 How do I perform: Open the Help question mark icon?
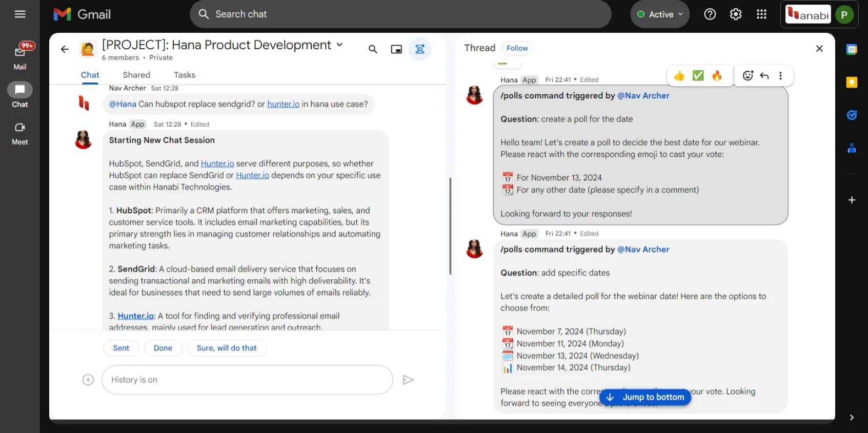(710, 14)
